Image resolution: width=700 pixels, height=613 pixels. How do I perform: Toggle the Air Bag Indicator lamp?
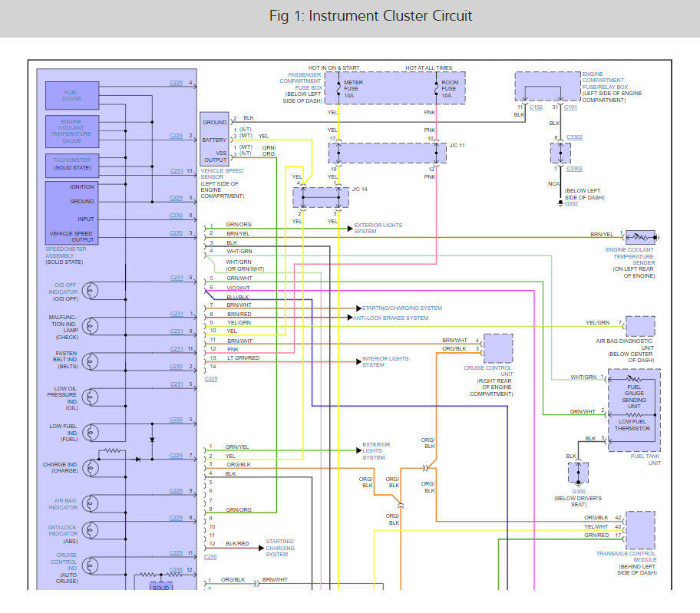[91, 503]
